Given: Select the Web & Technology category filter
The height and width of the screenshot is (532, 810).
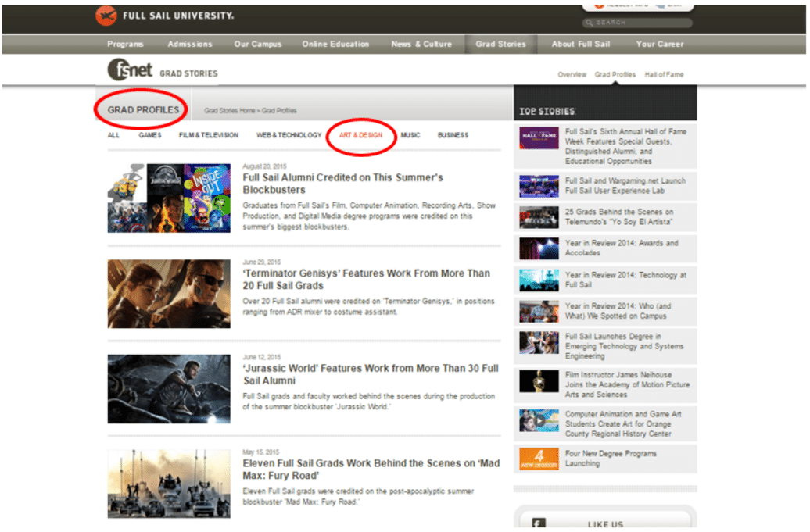Looking at the screenshot, I should (289, 135).
